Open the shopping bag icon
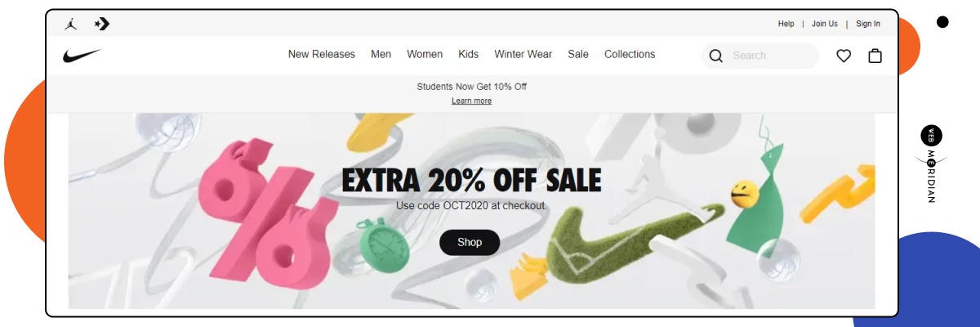The image size is (980, 327). tap(875, 56)
